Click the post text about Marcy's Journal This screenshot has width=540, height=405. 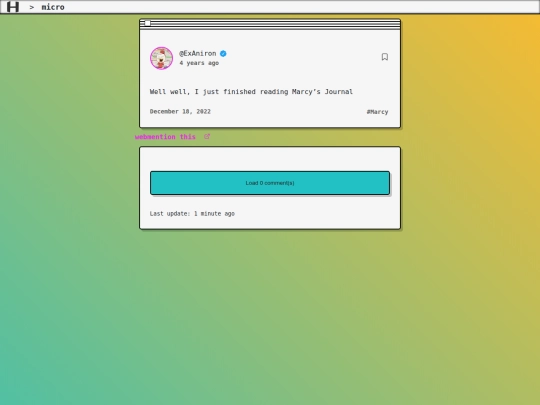[251, 92]
